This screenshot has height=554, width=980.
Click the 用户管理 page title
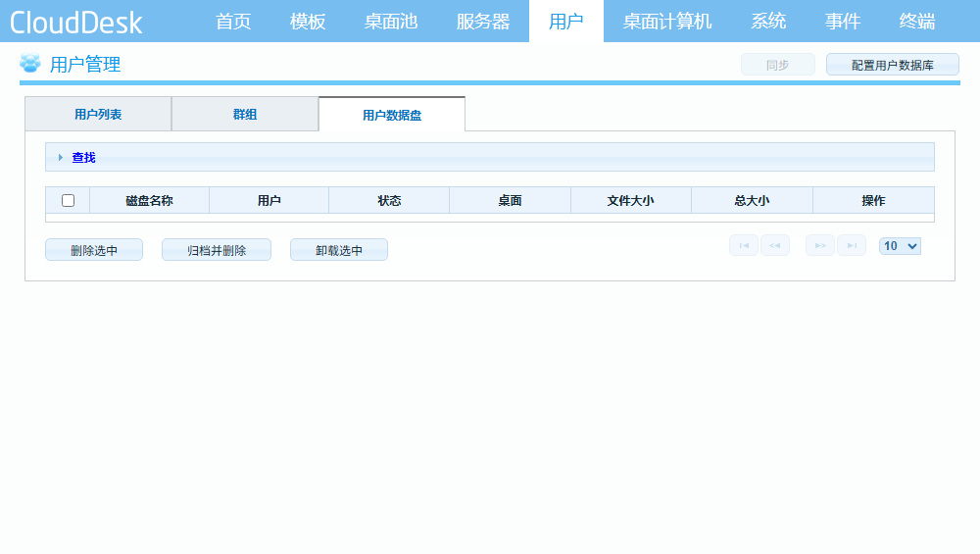[x=85, y=65]
